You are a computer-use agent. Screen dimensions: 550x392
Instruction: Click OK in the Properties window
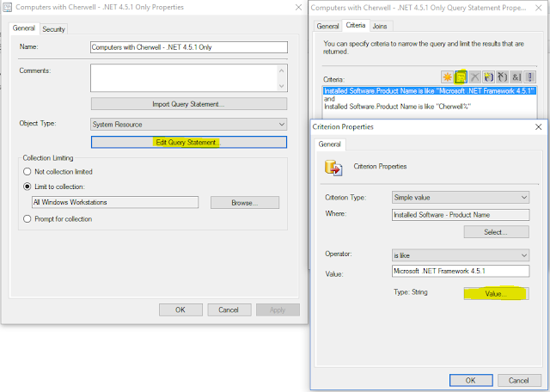pyautogui.click(x=180, y=309)
